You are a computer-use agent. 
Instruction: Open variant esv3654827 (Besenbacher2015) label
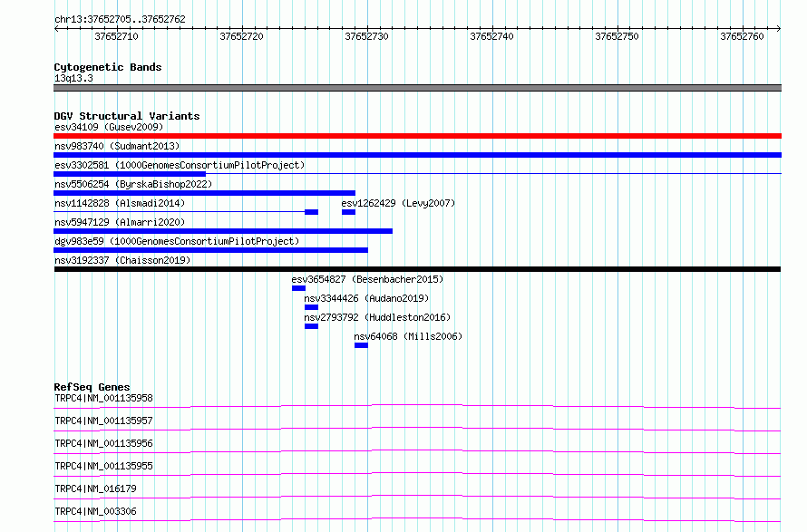pos(367,279)
